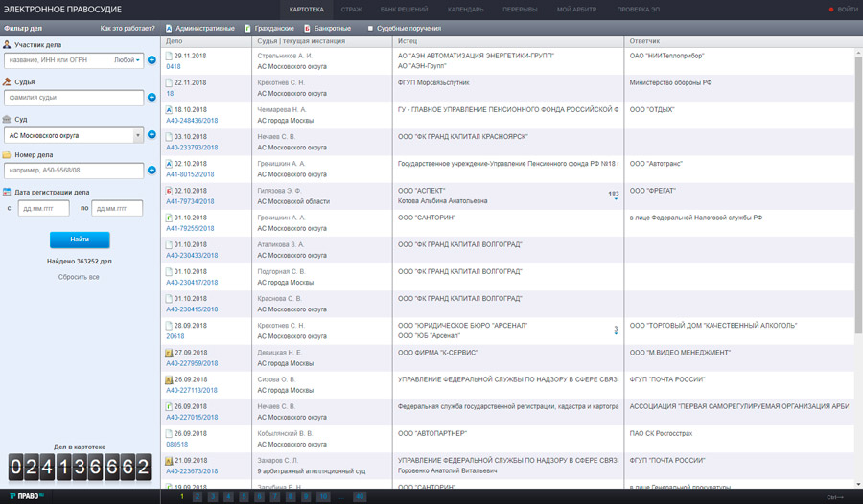The height and width of the screenshot is (504, 863).
Task: Add another judge with plus icon
Action: click(x=152, y=98)
